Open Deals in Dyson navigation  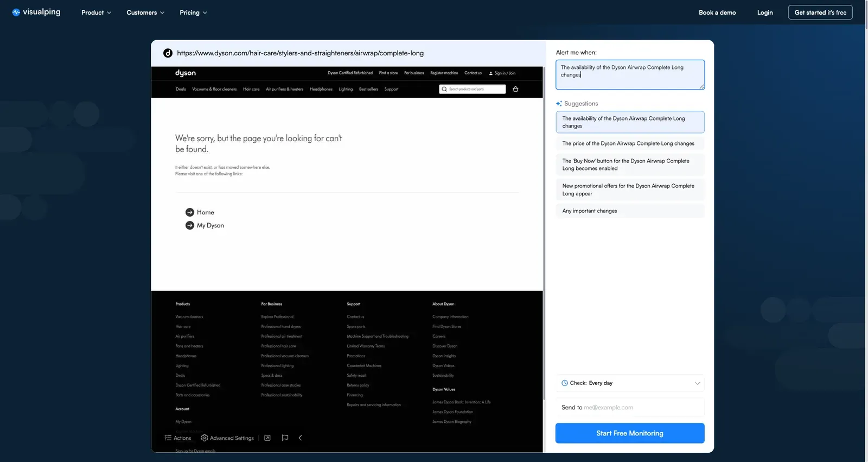[181, 89]
